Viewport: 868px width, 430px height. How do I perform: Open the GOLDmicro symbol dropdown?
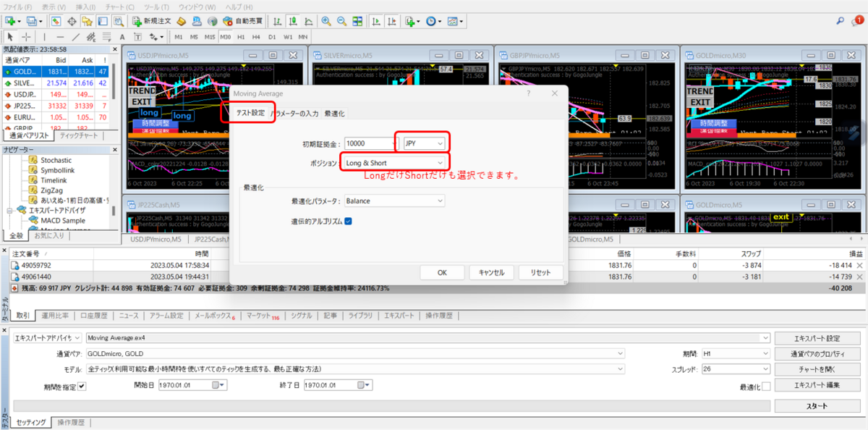pyautogui.click(x=354, y=353)
